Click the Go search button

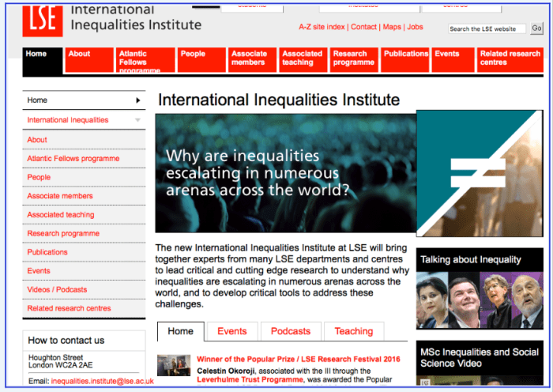pyautogui.click(x=536, y=28)
